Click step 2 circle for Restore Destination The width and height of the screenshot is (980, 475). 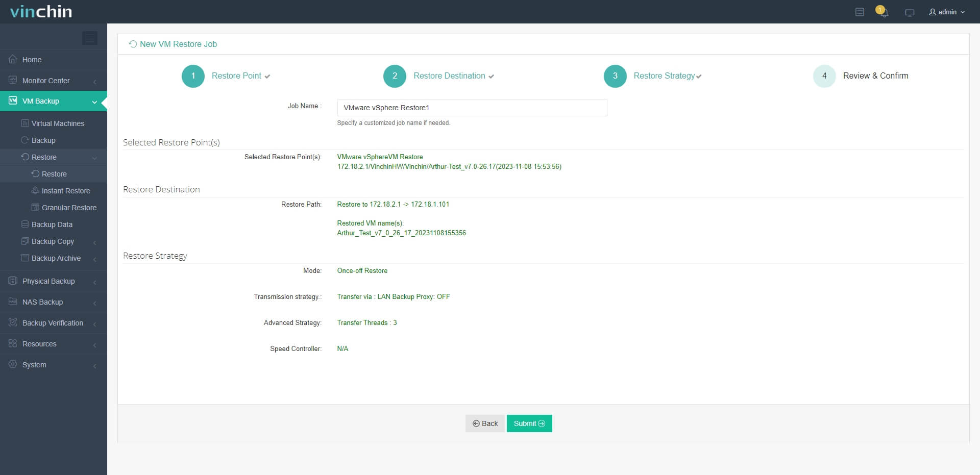click(395, 76)
